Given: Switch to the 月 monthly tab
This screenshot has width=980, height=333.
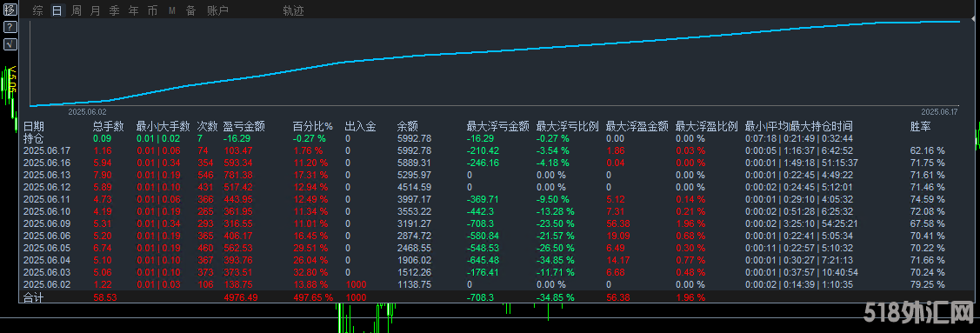Looking at the screenshot, I should 95,10.
